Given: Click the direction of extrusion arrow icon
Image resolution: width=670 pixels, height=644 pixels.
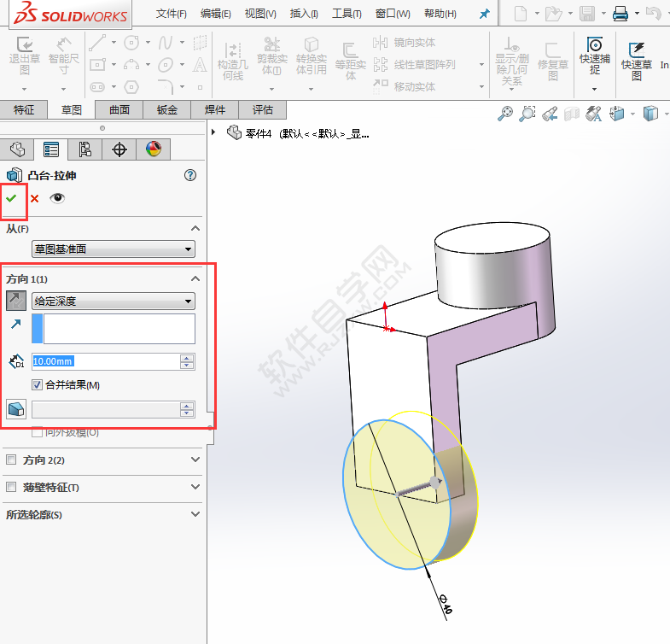Looking at the screenshot, I should click(16, 325).
